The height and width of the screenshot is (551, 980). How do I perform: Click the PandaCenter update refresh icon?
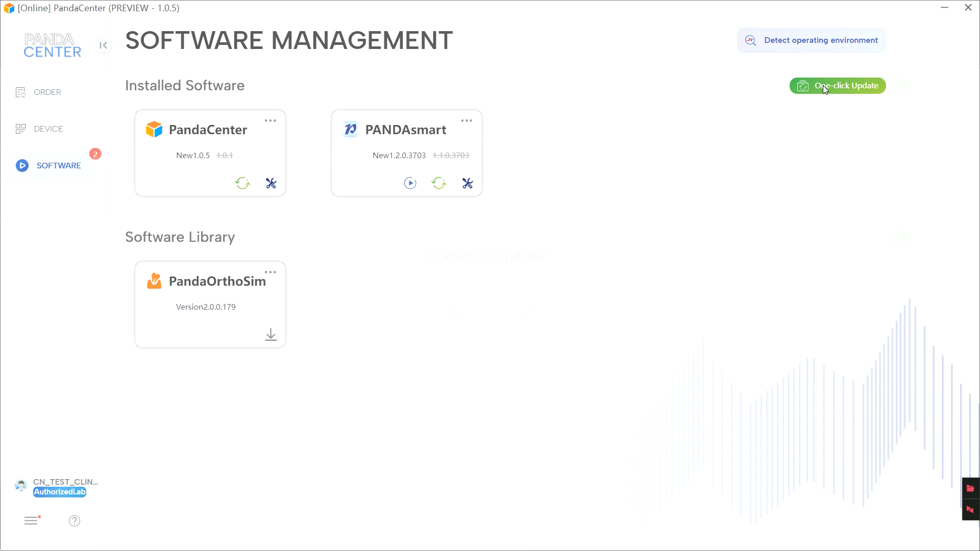[242, 183]
